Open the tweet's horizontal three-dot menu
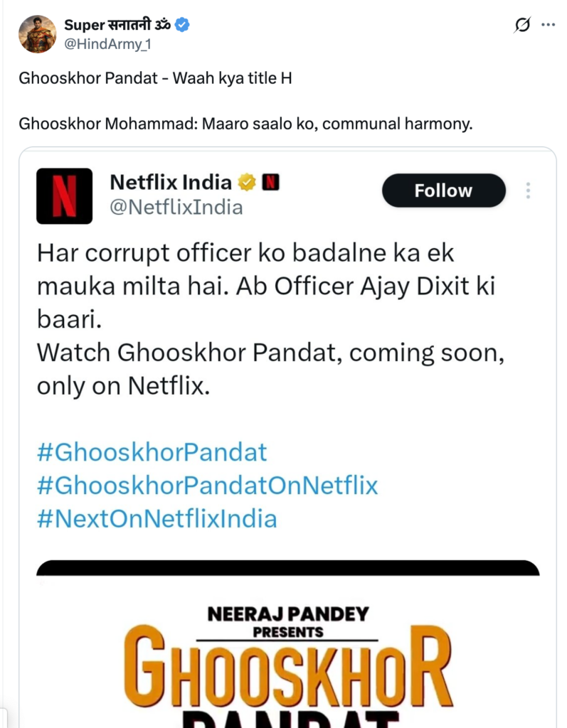The image size is (567, 728). click(x=548, y=26)
